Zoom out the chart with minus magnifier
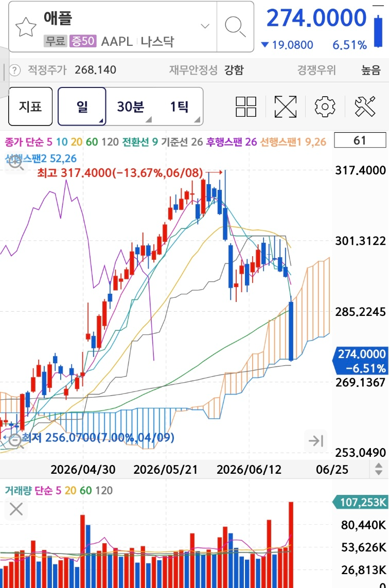The image size is (389, 588). coord(15,440)
